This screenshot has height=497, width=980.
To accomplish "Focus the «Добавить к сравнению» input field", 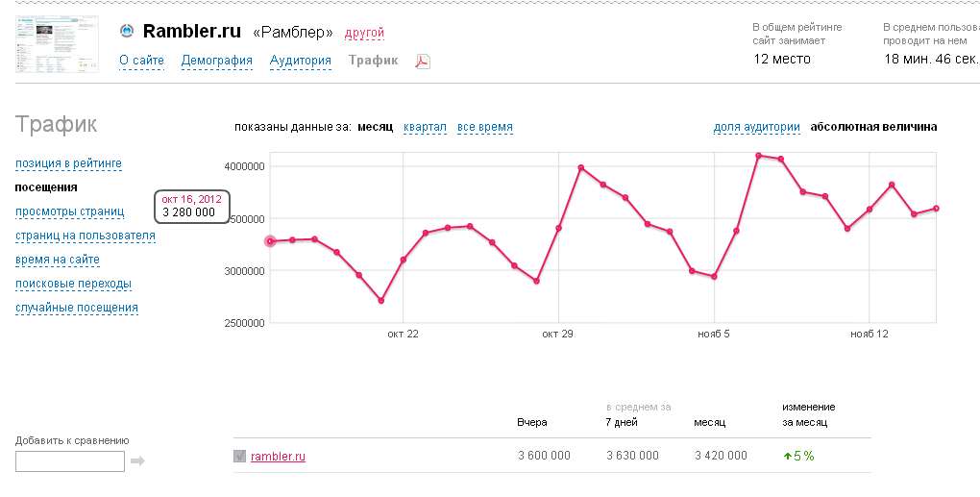I will coord(70,461).
